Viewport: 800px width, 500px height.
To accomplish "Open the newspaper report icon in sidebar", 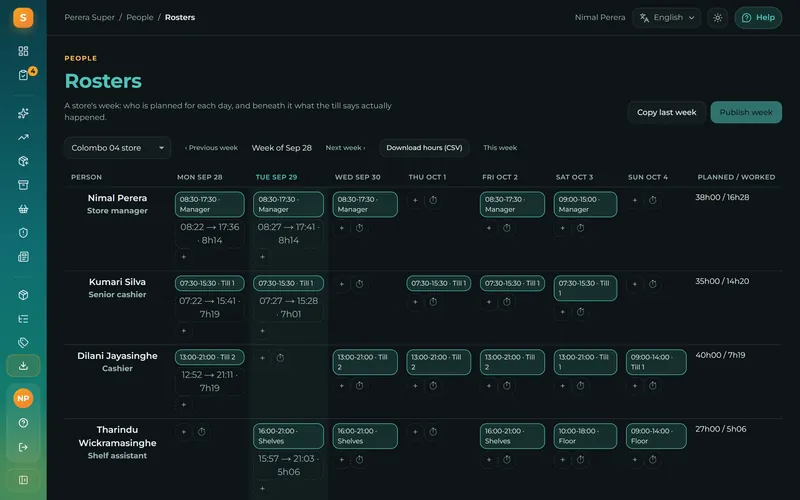I will (x=23, y=257).
